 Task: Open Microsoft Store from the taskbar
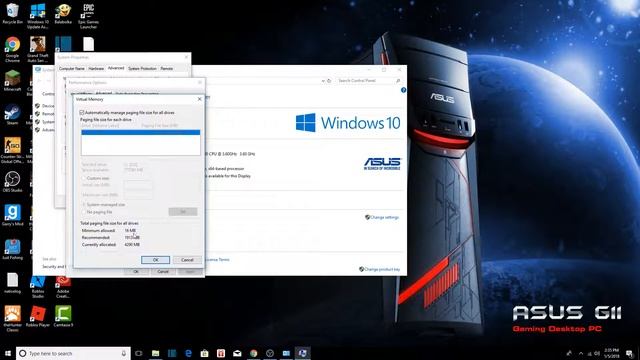pos(204,353)
